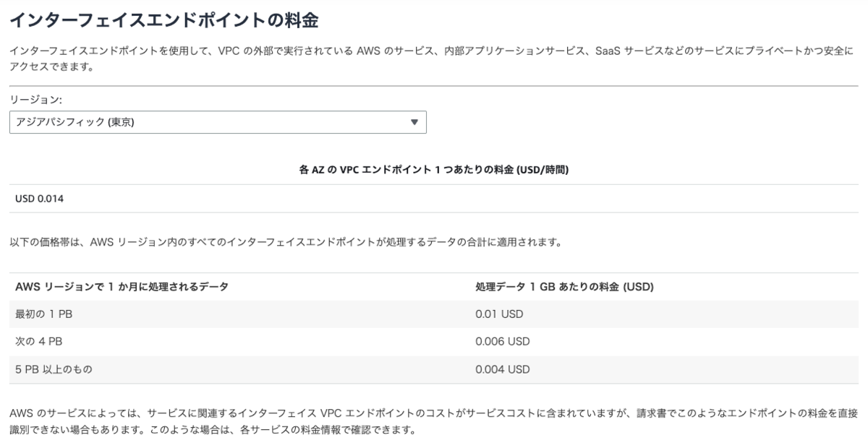The width and height of the screenshot is (868, 448).
Task: Select the 次の 4 PB row
Action: coord(433,342)
